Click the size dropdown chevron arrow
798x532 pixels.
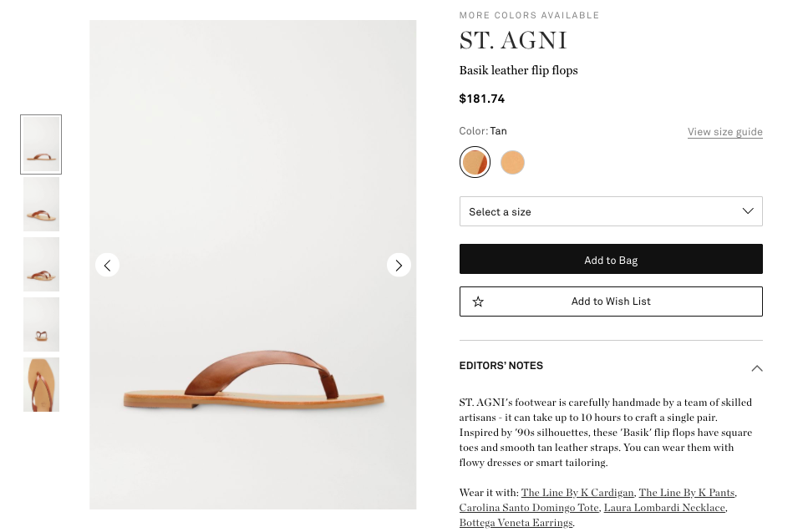tap(748, 210)
